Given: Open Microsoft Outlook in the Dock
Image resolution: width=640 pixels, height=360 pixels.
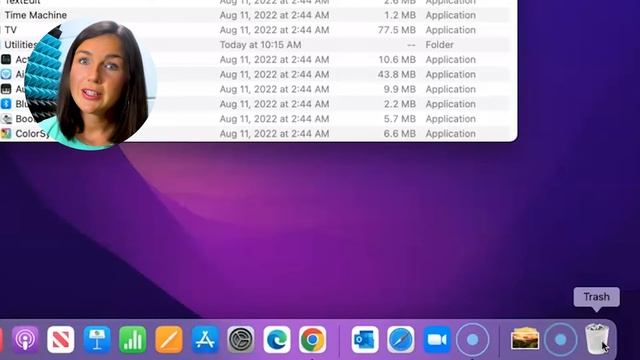Looking at the screenshot, I should pos(365,340).
